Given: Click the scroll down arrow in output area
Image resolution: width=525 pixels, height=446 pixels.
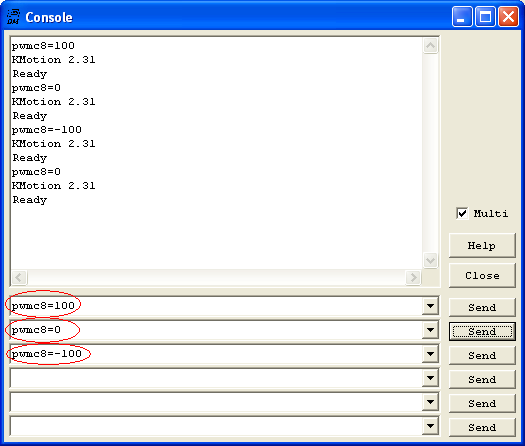Looking at the screenshot, I should click(430, 261).
